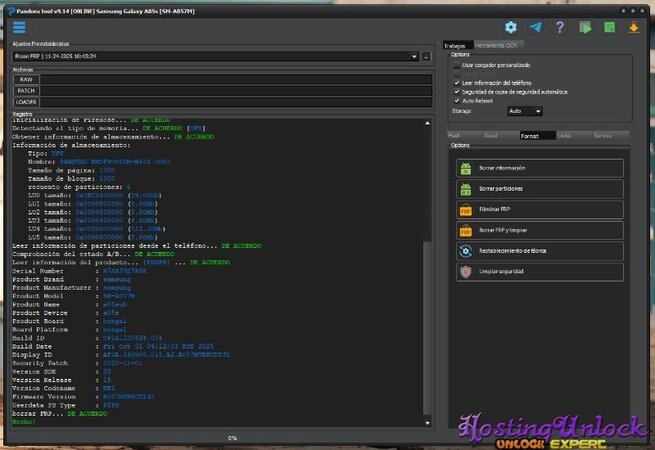This screenshot has height=450, width=655.
Task: Click the Limpiar seguridad shield icon
Action: (x=465, y=272)
